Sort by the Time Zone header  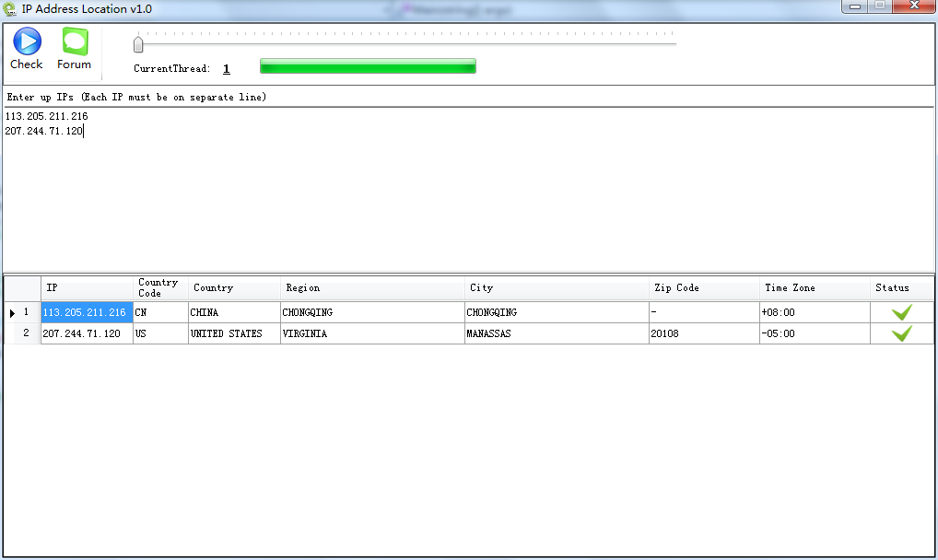[815, 288]
